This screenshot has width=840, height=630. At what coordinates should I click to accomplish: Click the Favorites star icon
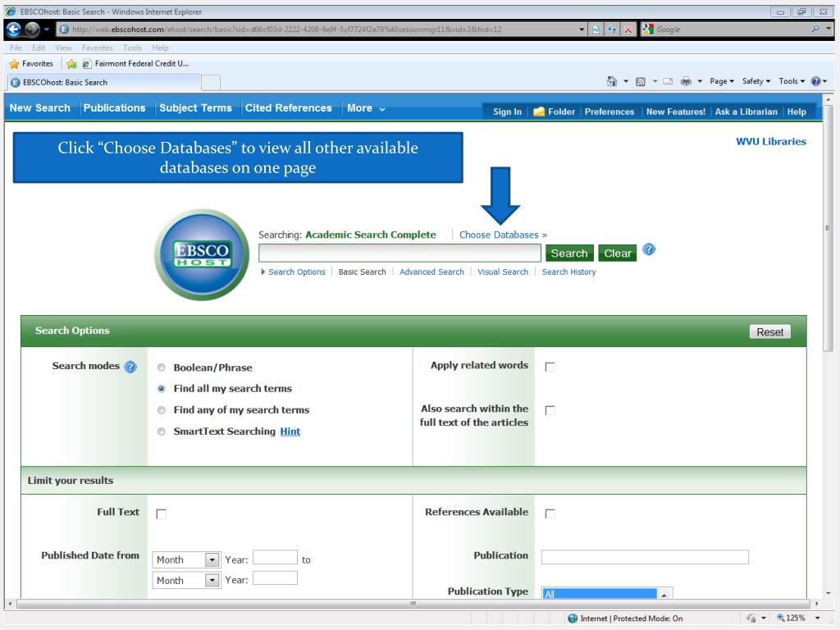15,64
